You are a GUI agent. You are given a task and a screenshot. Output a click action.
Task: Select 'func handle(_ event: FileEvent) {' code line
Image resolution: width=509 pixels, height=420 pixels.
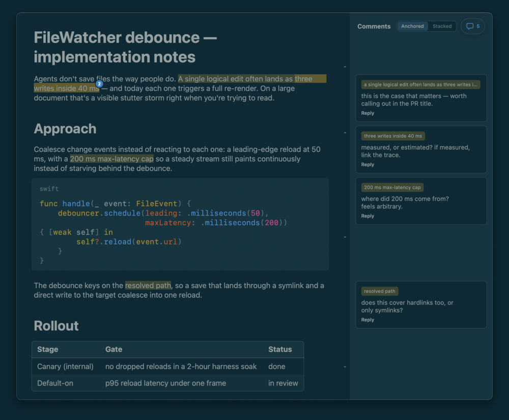coord(115,204)
